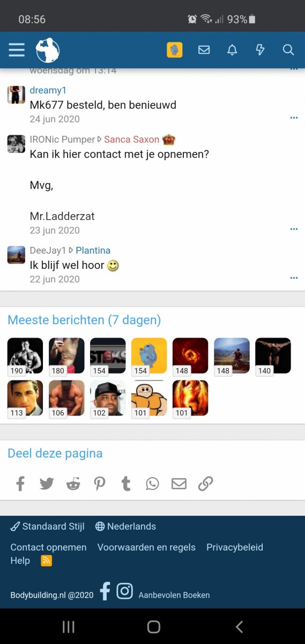305x644 pixels.
Task: Open options dots for dreamy1's post
Action: (294, 118)
